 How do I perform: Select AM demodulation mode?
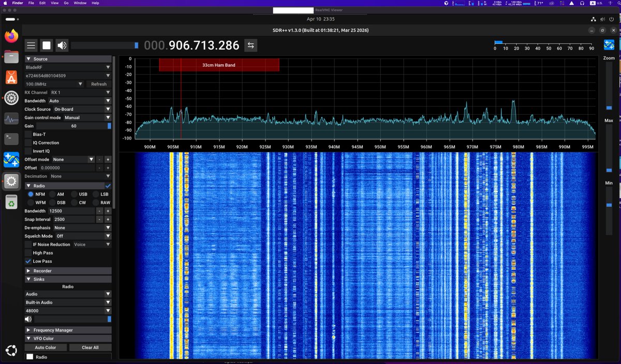click(52, 194)
